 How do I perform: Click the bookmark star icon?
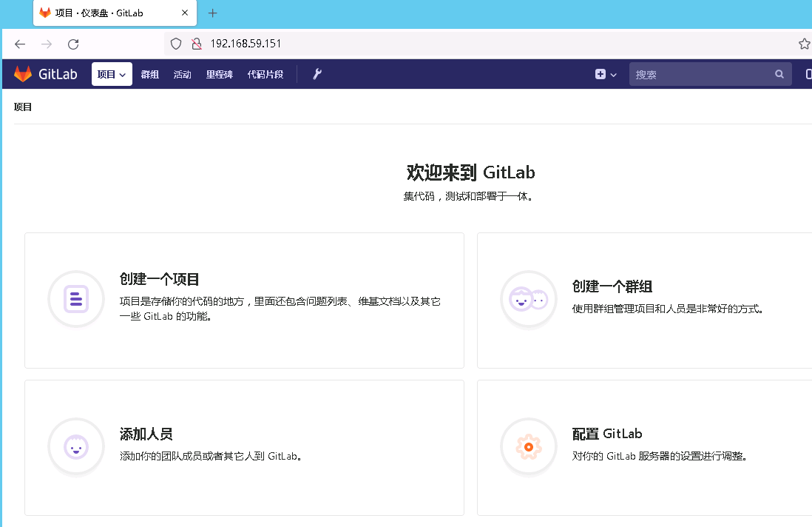pyautogui.click(x=804, y=44)
